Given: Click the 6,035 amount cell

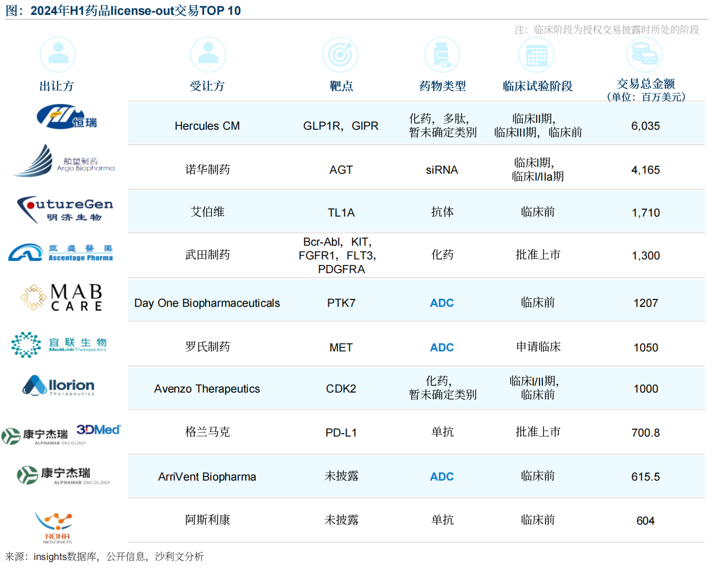Looking at the screenshot, I should (646, 126).
